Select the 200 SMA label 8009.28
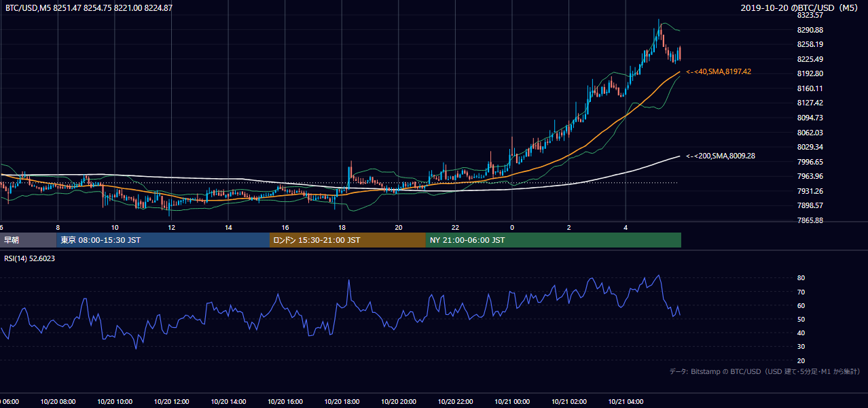The width and height of the screenshot is (868, 408). (x=721, y=156)
